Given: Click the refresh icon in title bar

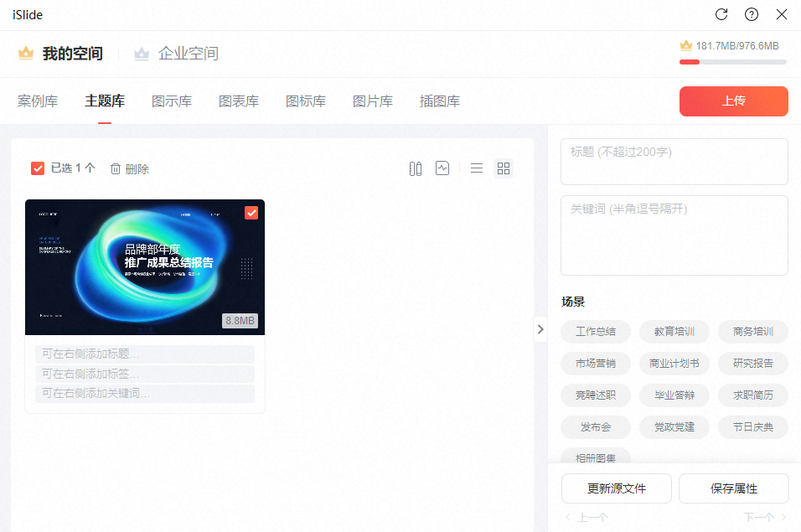Looking at the screenshot, I should 721,14.
